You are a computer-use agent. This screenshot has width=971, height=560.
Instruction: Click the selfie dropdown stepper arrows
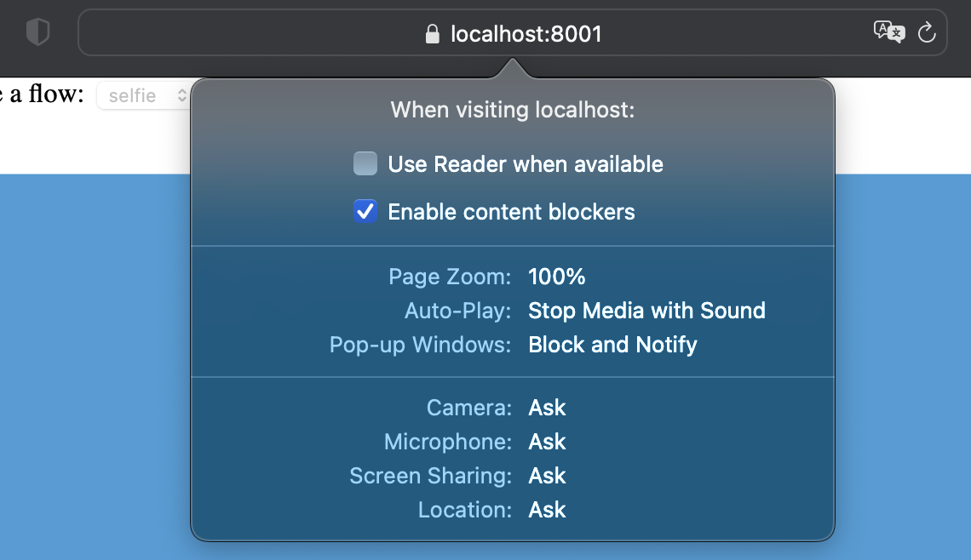click(181, 95)
